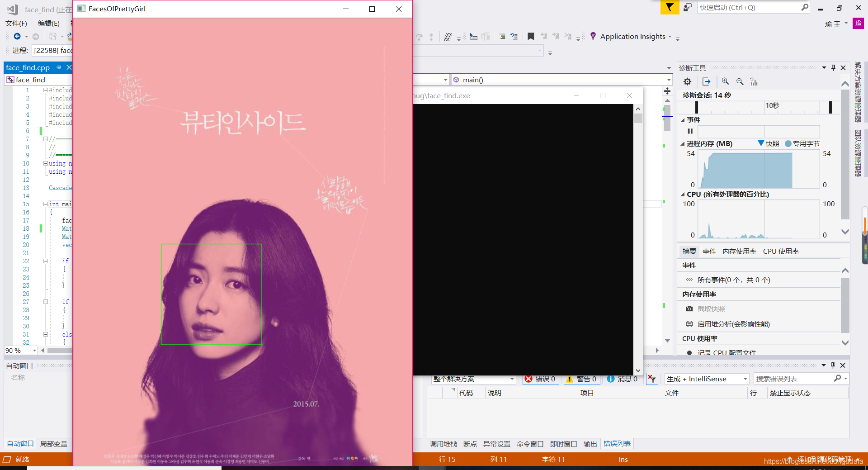
Task: Click the navigate backward arrow
Action: pos(17,36)
